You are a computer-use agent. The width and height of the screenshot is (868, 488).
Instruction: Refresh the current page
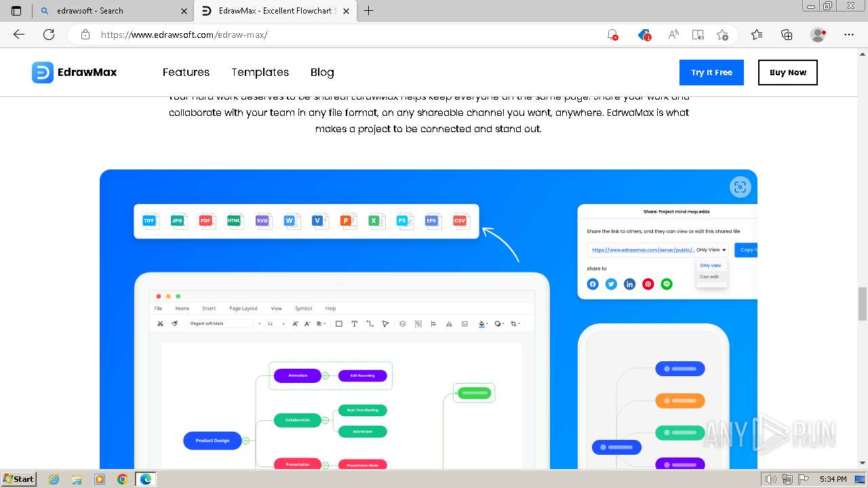click(x=49, y=35)
